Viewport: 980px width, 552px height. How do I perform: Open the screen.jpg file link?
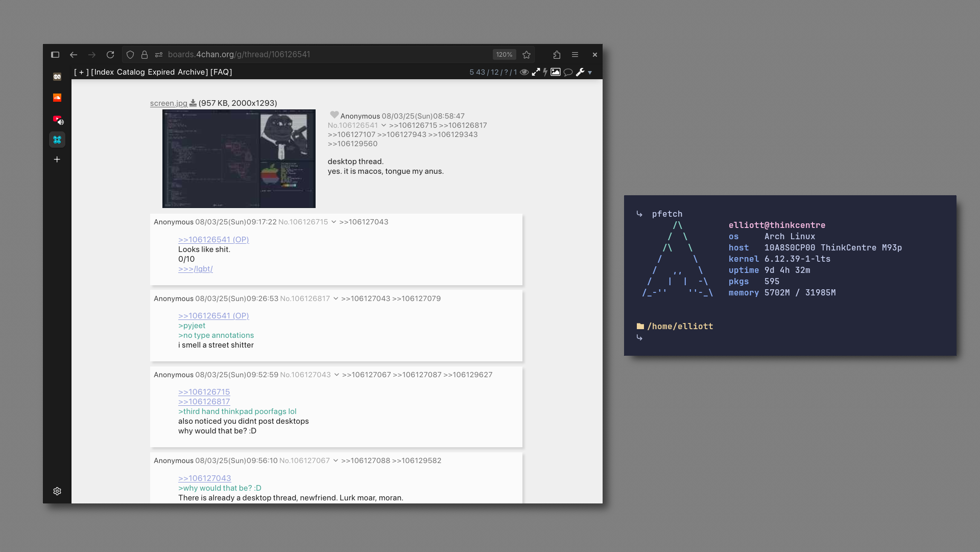point(169,103)
